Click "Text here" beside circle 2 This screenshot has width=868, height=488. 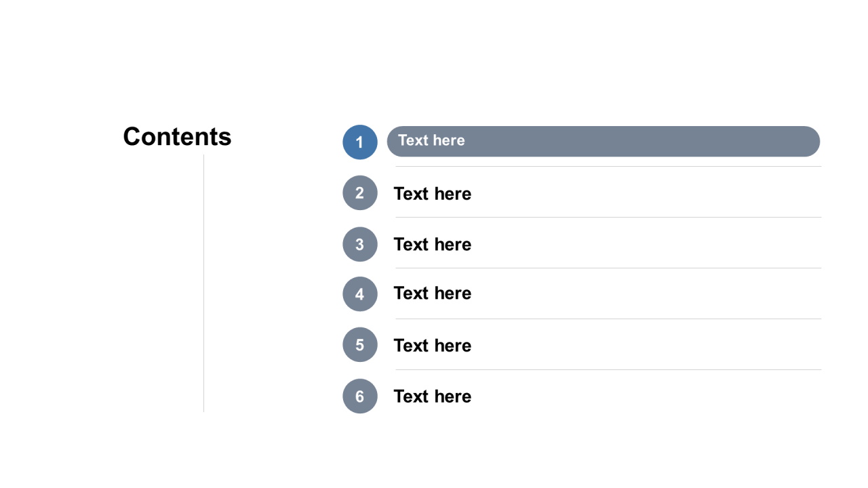(433, 194)
